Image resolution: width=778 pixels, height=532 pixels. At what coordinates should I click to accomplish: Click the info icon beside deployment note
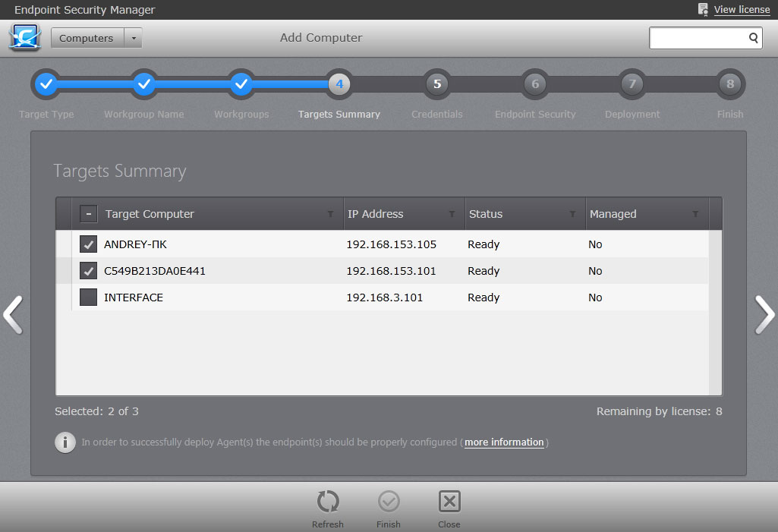tap(65, 442)
